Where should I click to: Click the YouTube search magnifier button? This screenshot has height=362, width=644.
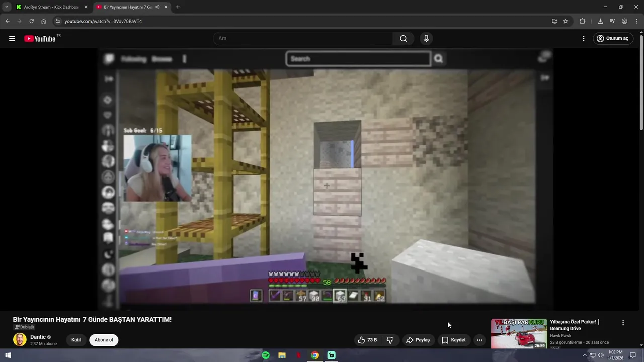point(404,39)
